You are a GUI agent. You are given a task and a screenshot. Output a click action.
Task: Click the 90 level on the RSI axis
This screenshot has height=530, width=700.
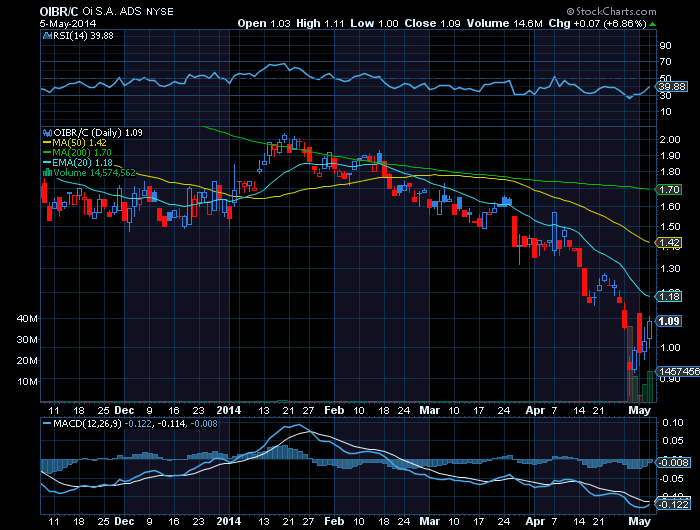665,46
